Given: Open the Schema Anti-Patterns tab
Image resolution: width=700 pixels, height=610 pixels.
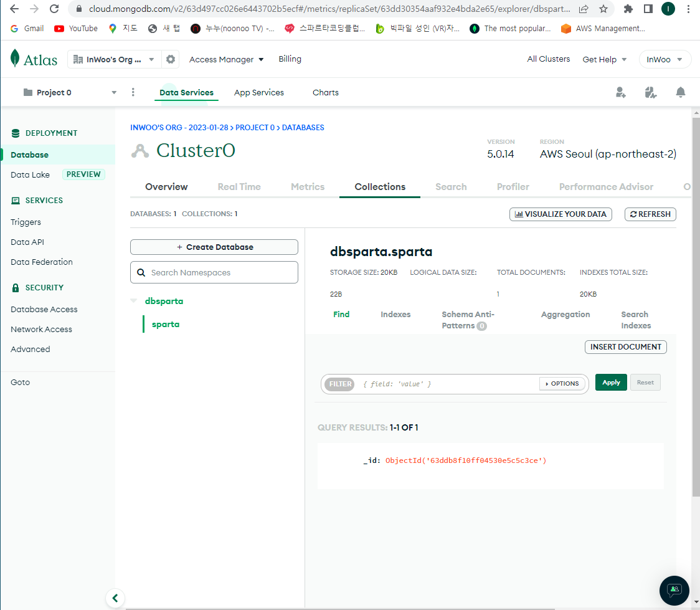Looking at the screenshot, I should coord(468,320).
